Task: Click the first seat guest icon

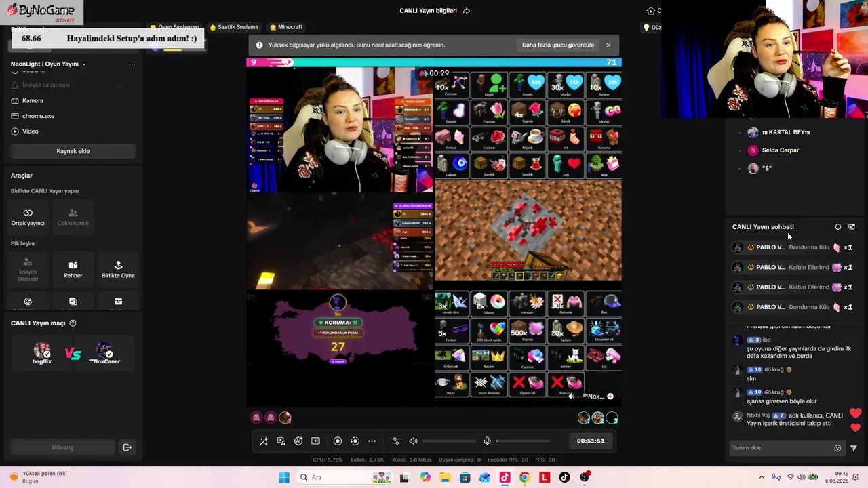Action: 256,418
